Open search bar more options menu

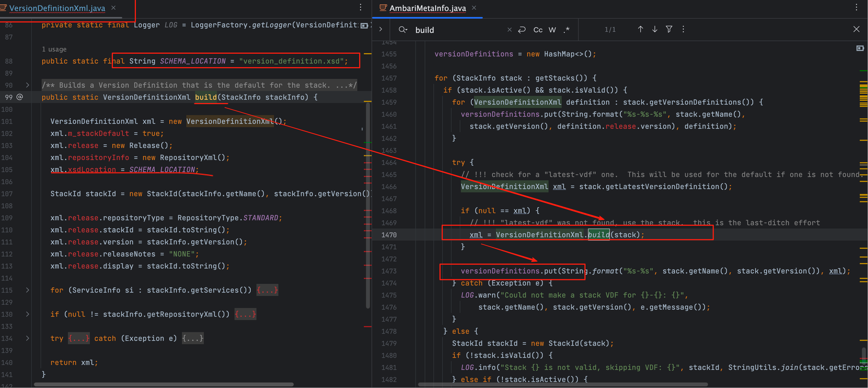[x=683, y=29]
